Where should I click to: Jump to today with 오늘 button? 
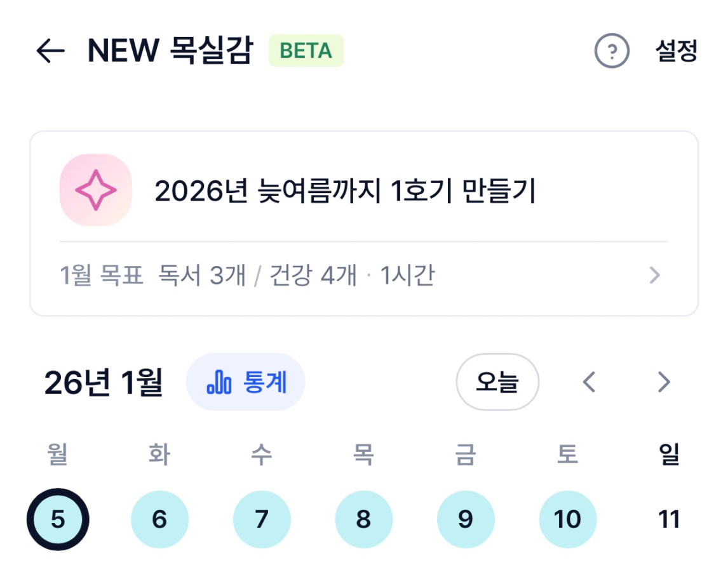[497, 383]
